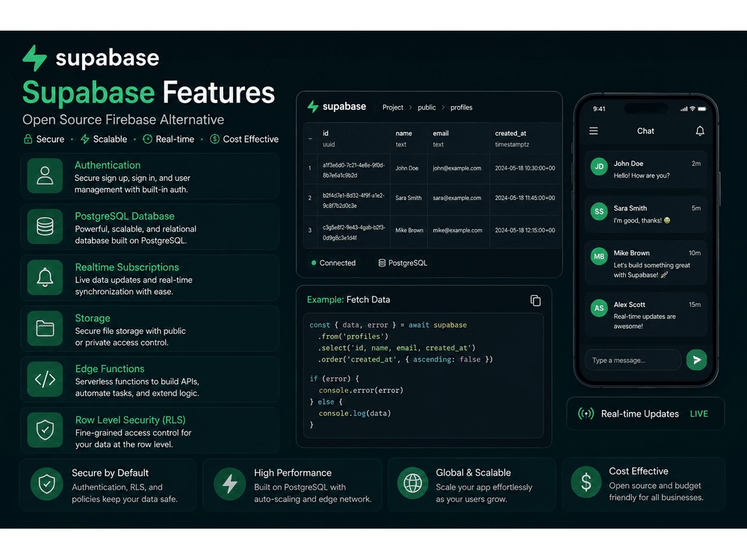Select the mike@example.com cell
747x560 pixels.
pos(457,230)
